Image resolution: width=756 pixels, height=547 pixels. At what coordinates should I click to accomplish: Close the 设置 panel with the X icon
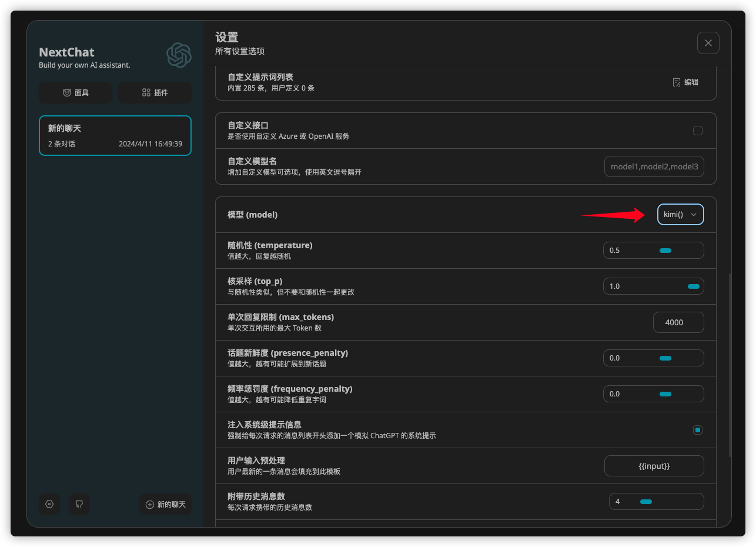[708, 42]
